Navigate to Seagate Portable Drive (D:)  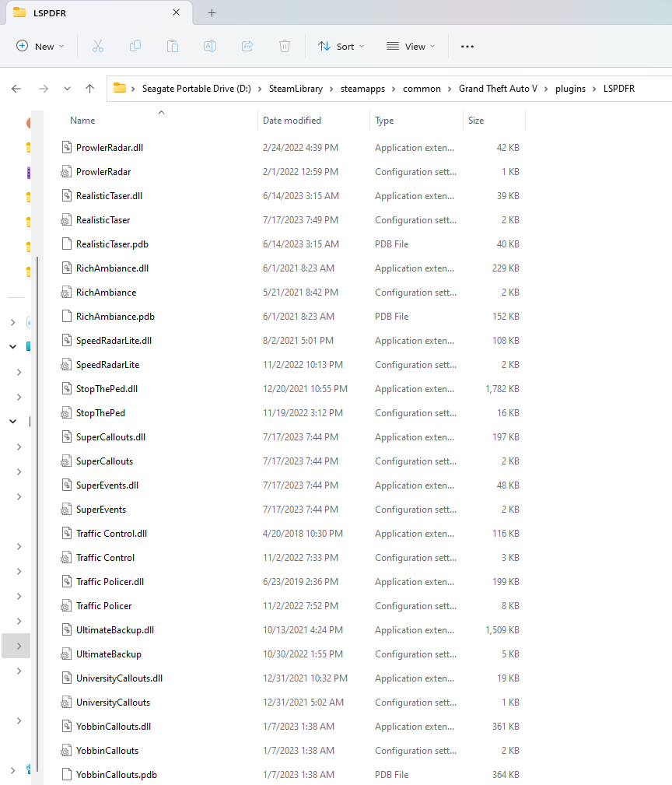click(197, 89)
